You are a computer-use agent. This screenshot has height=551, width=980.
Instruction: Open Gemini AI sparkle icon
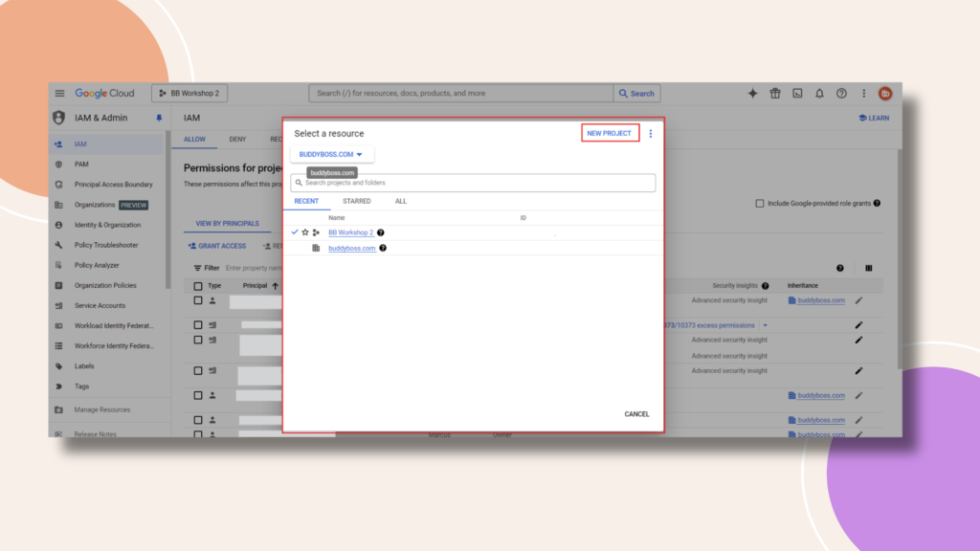coord(752,93)
